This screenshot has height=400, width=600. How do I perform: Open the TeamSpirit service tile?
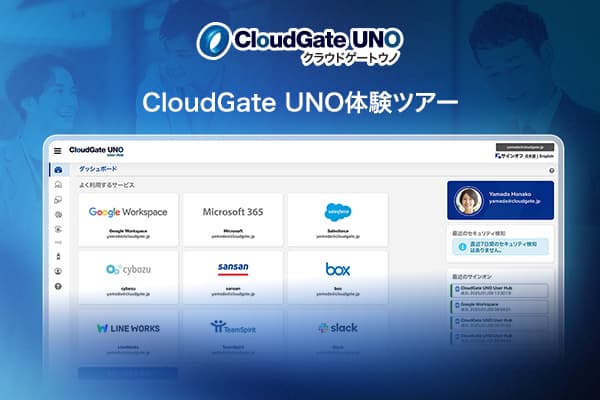(233, 336)
